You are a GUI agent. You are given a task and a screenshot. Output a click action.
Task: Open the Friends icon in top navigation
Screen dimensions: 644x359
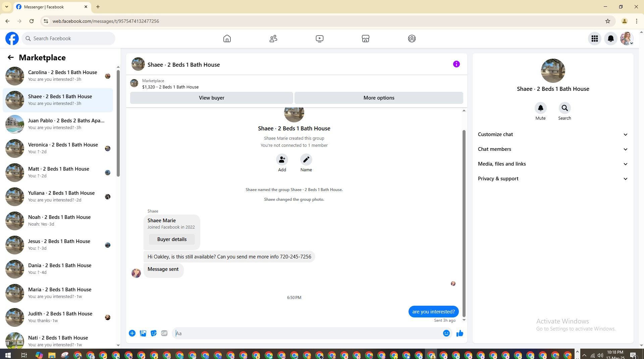click(x=273, y=39)
